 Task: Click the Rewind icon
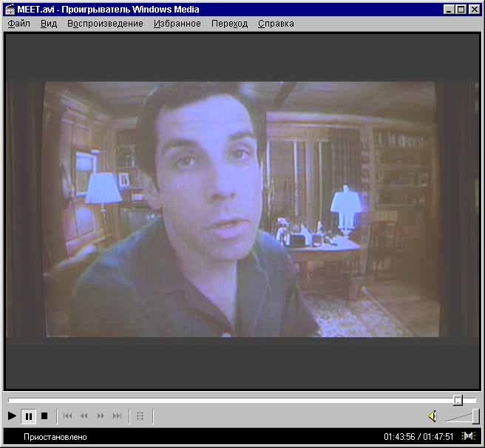(x=84, y=416)
